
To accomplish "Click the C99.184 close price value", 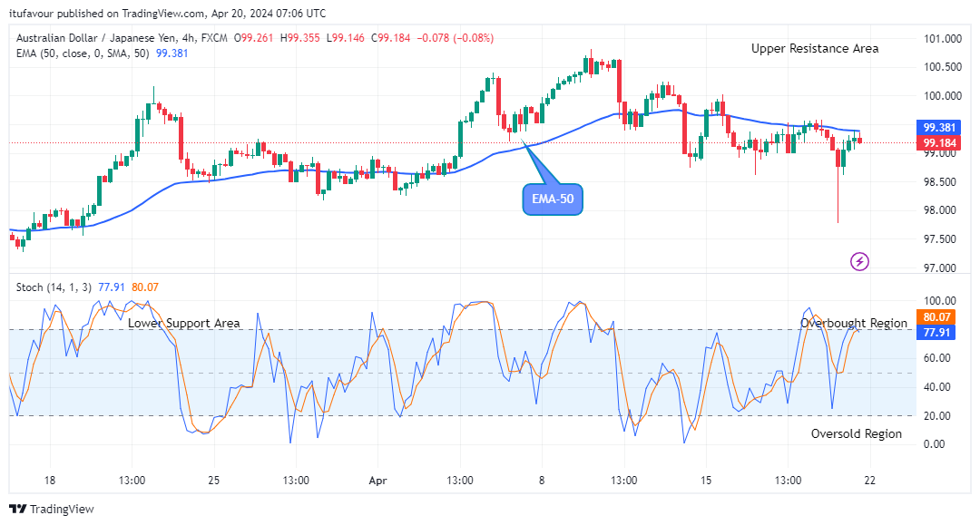I will pos(390,38).
